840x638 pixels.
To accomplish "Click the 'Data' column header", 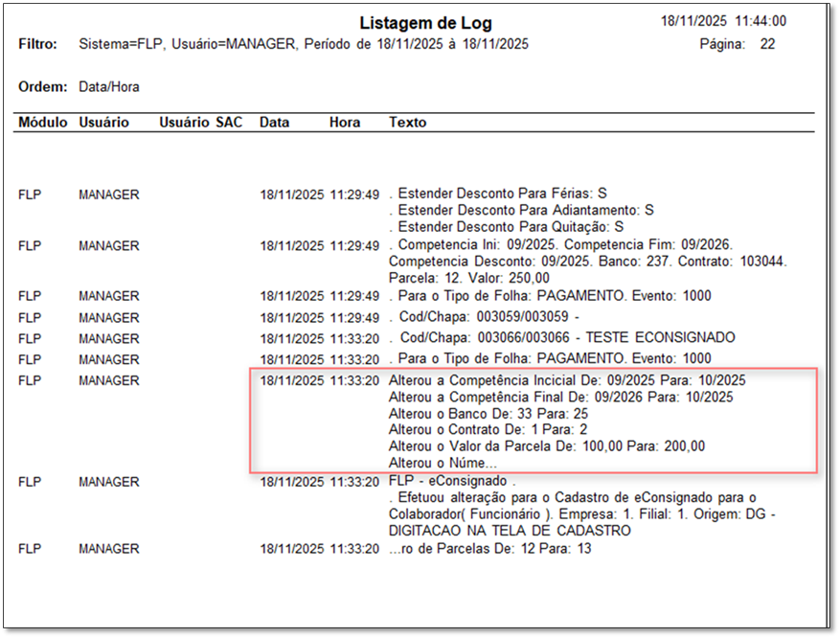I will pos(274,122).
